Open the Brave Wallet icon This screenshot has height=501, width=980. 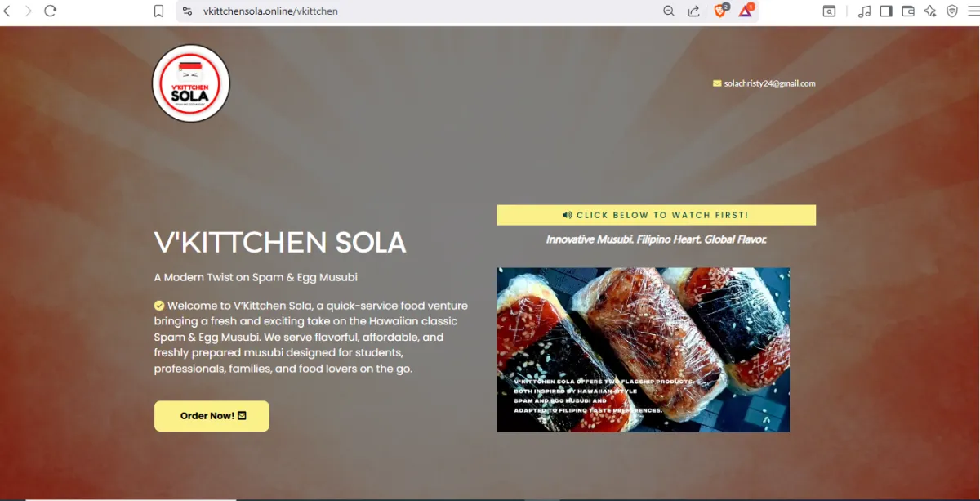tap(908, 11)
